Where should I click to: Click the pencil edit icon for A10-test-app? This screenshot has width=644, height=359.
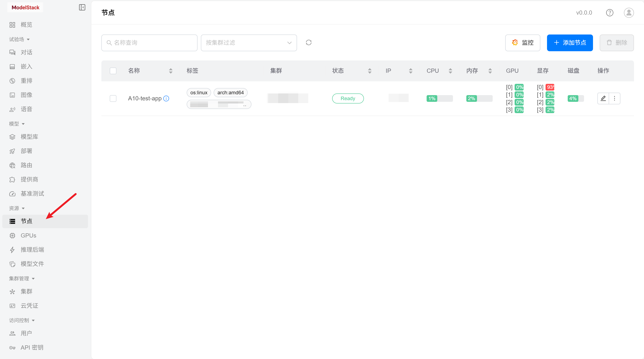(x=603, y=98)
